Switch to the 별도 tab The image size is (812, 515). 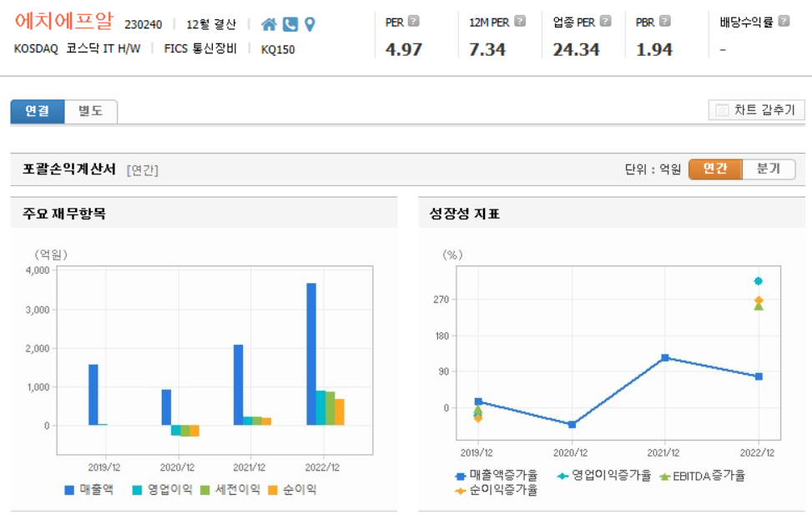pos(90,111)
